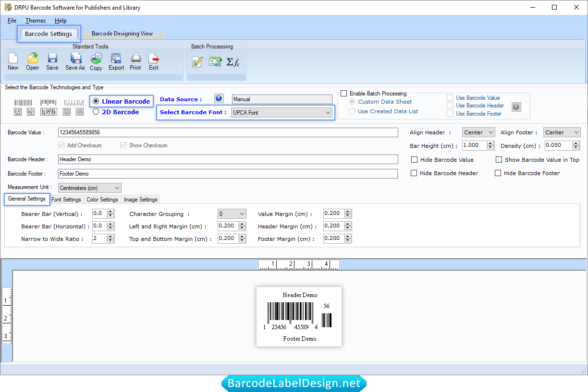Click Data Source help question icon
588x392 pixels.
(219, 98)
